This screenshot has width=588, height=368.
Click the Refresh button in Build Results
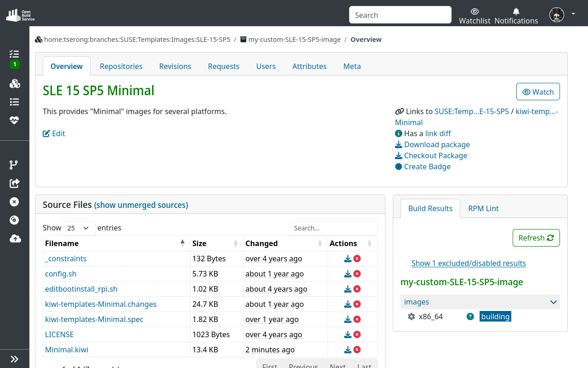[x=536, y=238]
